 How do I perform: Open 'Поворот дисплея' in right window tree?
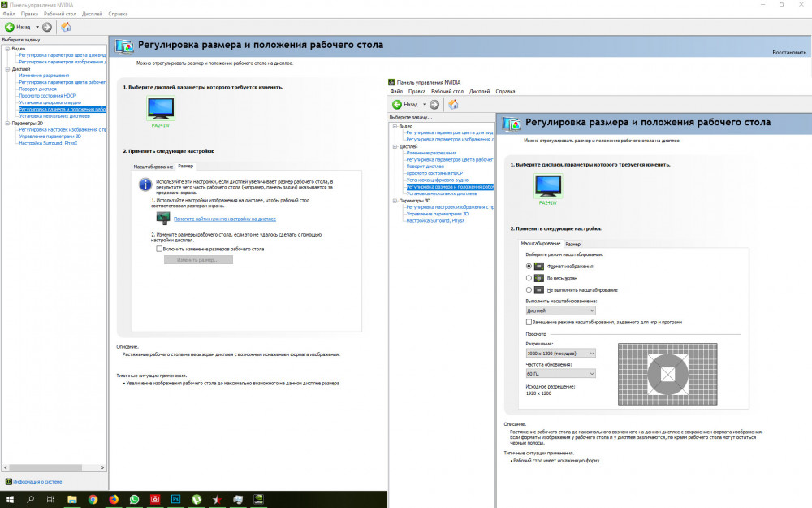click(425, 167)
